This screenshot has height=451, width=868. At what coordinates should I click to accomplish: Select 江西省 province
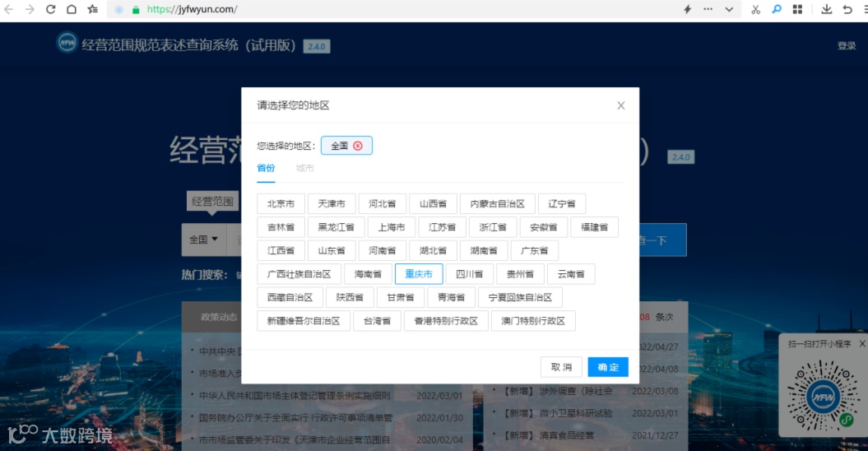click(x=281, y=250)
